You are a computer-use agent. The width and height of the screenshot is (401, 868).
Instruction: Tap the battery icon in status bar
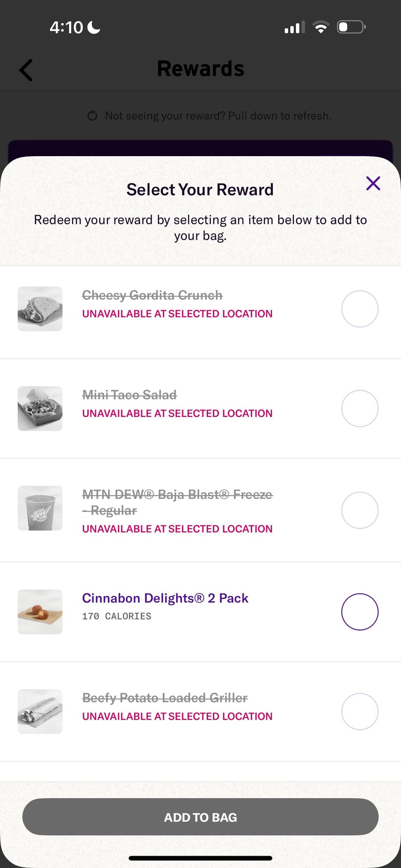pos(351,27)
